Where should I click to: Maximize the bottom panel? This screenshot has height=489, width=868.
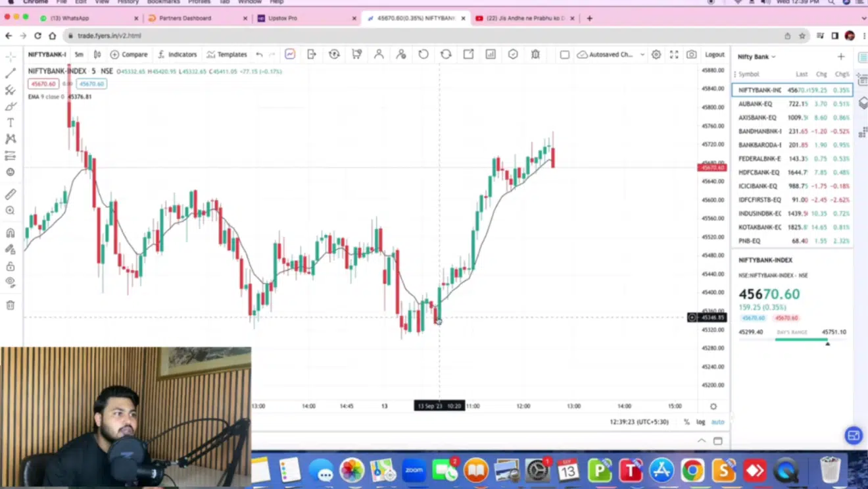pyautogui.click(x=718, y=441)
